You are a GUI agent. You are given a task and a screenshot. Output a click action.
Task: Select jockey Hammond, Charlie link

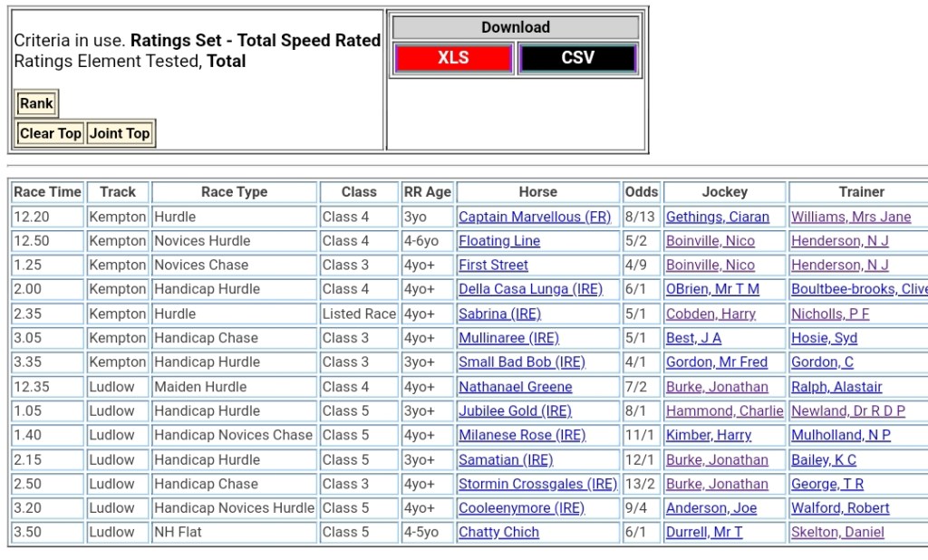point(724,410)
